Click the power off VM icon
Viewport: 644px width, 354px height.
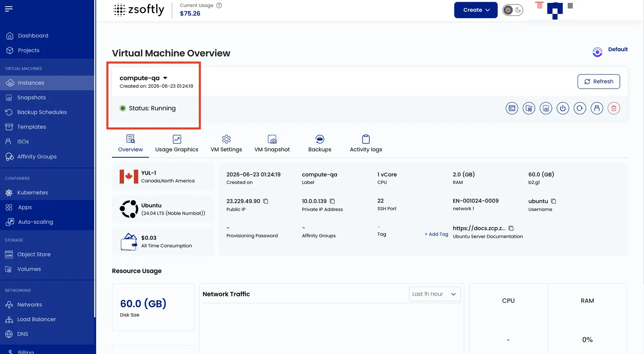click(563, 108)
